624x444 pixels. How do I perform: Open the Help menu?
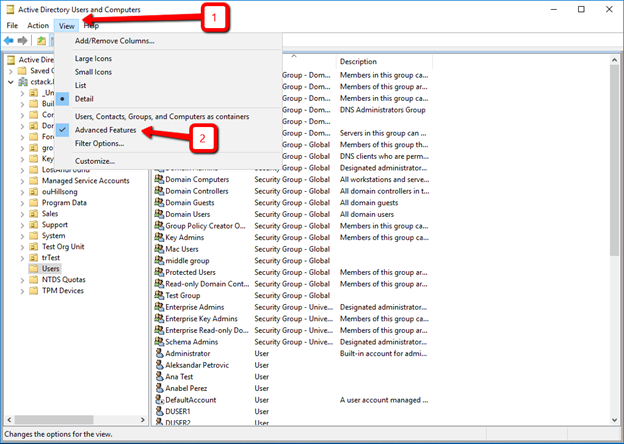91,25
